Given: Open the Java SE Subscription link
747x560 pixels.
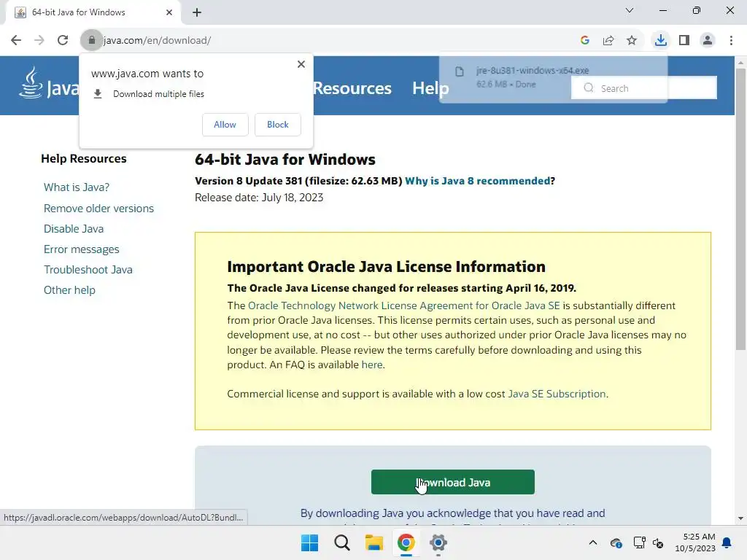Looking at the screenshot, I should pos(557,394).
